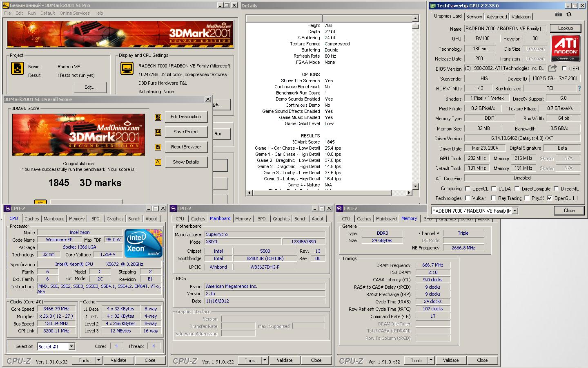Click the Details vertical scrollbar down arrow
Screen dimensions: 588x368
click(416, 186)
